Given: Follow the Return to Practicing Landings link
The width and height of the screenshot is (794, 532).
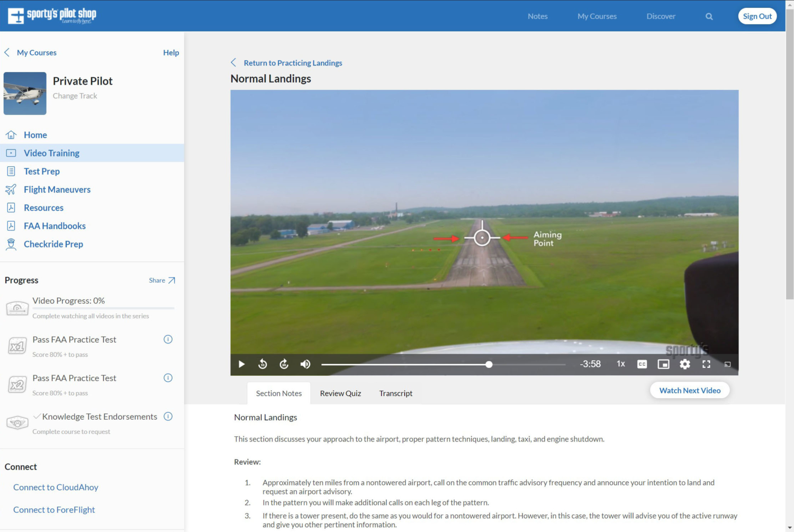Looking at the screenshot, I should coord(293,62).
